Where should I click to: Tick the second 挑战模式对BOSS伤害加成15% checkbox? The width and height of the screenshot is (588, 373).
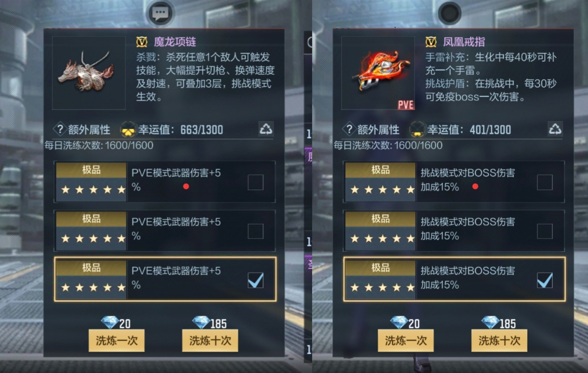[x=544, y=231]
